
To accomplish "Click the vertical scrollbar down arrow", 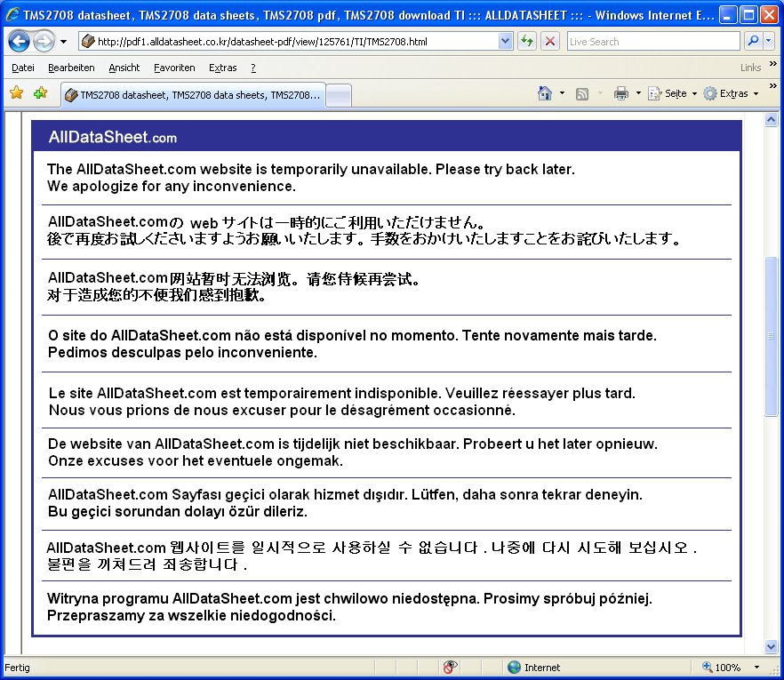I will click(x=771, y=646).
